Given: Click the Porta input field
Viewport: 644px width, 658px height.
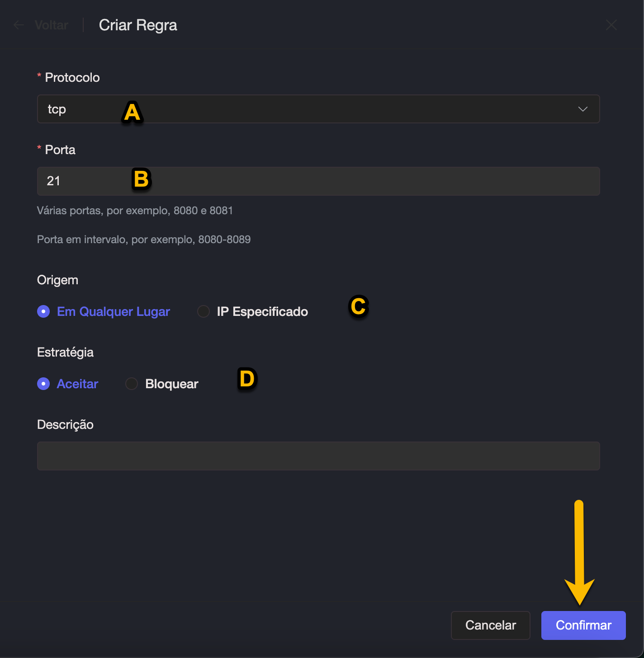Looking at the screenshot, I should click(x=318, y=181).
